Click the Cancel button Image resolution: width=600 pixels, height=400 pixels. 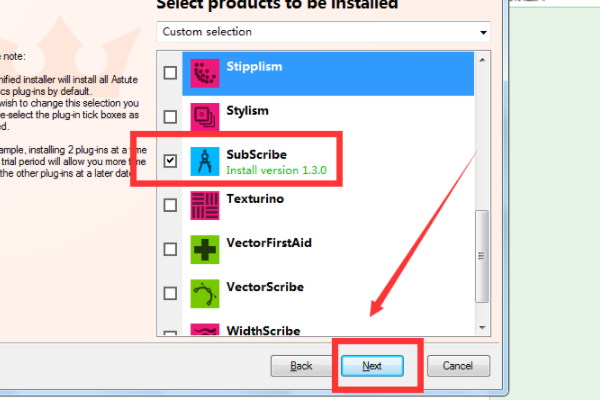click(458, 366)
